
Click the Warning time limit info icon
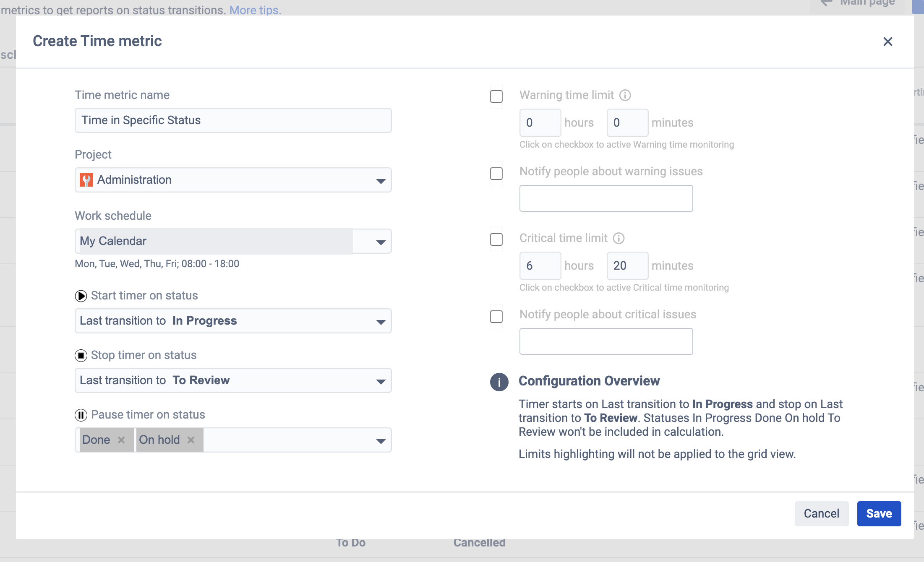click(625, 95)
